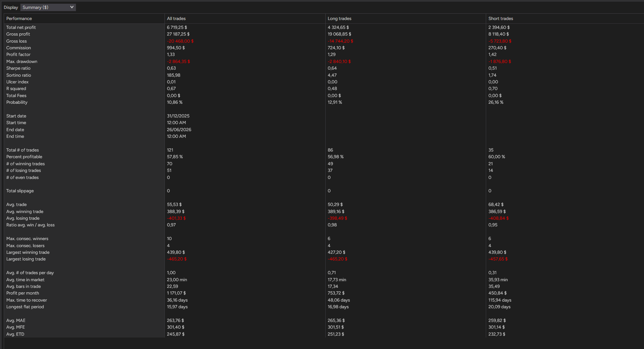644x349 pixels.
Task: Select the Ratio avg. win / avg. loss label
Action: point(30,225)
